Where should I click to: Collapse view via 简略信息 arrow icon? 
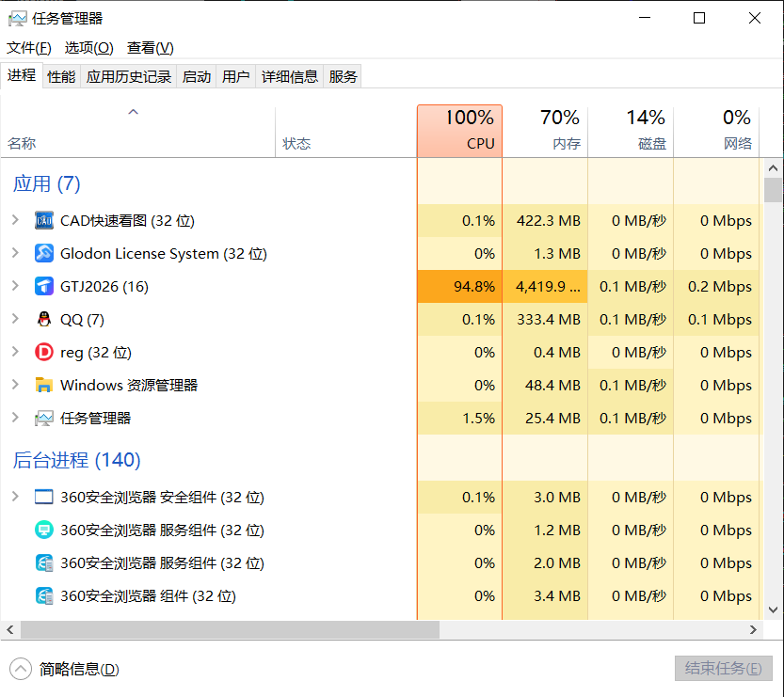click(21, 669)
